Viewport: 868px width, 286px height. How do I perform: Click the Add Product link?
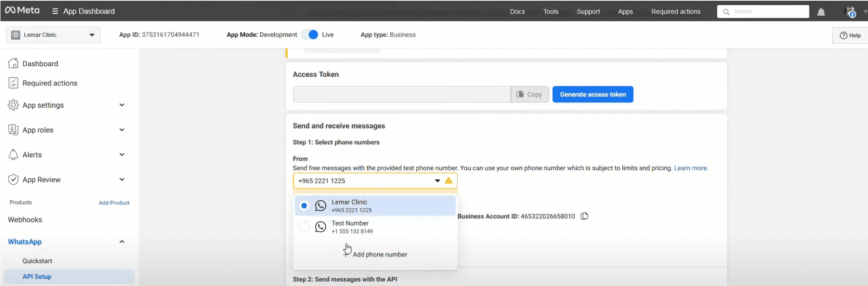click(114, 203)
